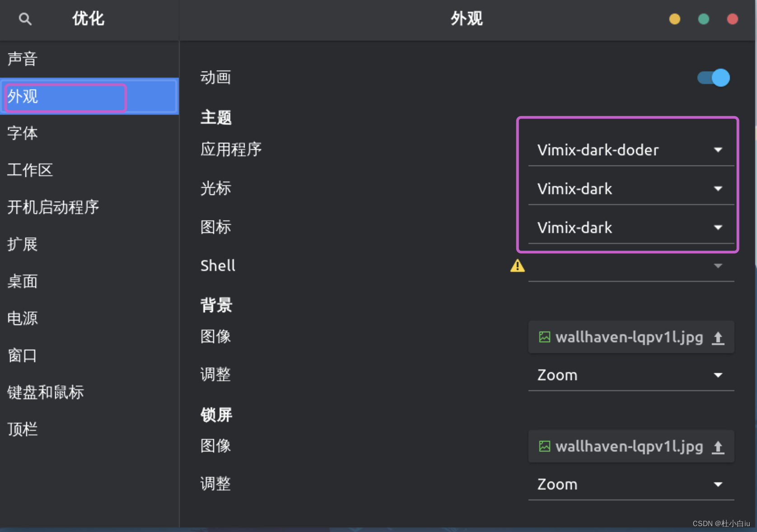Select 外观 in the sidebar
757x532 pixels.
(x=89, y=96)
